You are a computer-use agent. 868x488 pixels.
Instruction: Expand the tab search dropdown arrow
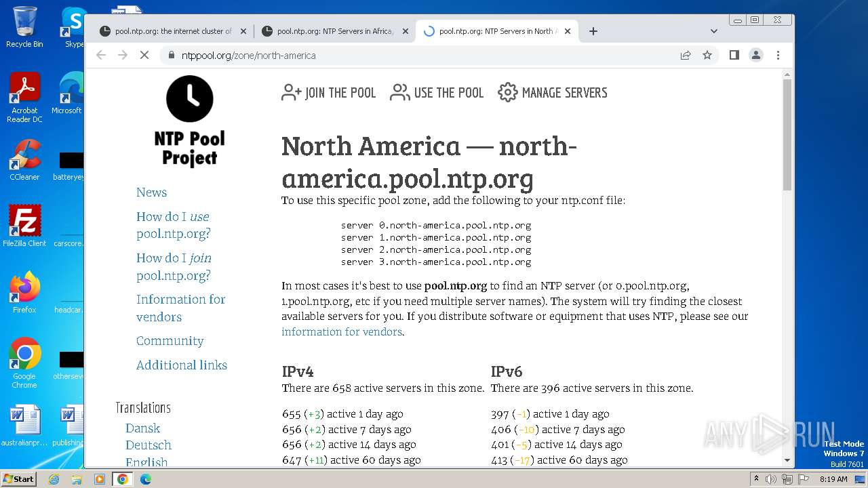(714, 31)
